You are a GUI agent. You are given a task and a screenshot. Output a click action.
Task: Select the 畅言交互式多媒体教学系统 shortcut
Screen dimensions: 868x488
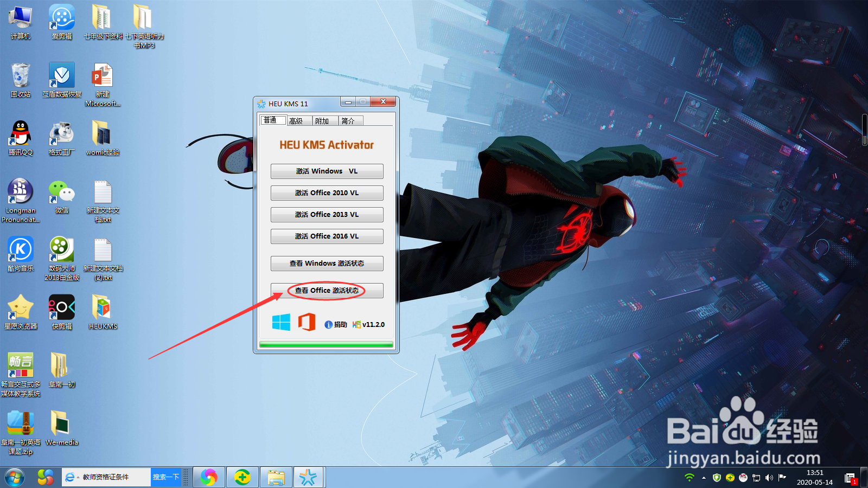tap(21, 375)
